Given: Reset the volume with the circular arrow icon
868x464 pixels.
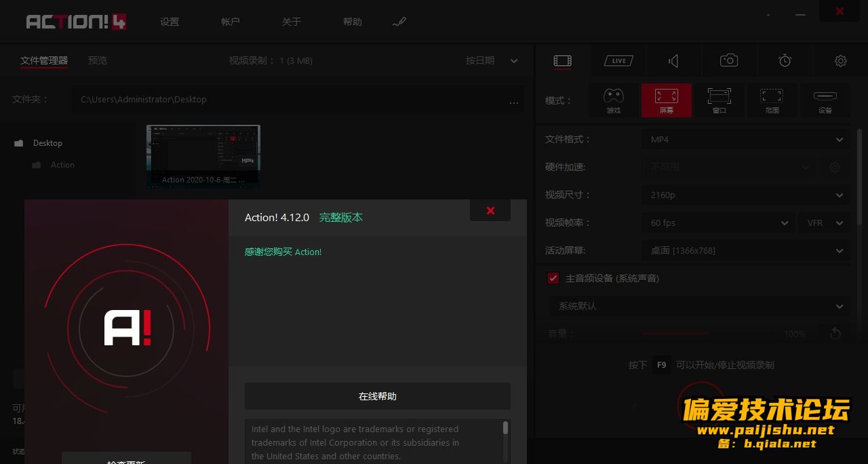Looking at the screenshot, I should coord(835,334).
